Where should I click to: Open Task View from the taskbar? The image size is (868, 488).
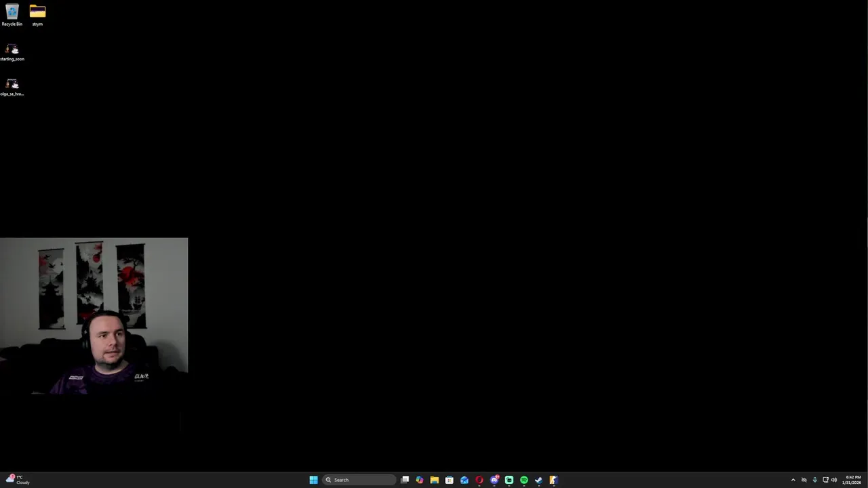pyautogui.click(x=405, y=480)
